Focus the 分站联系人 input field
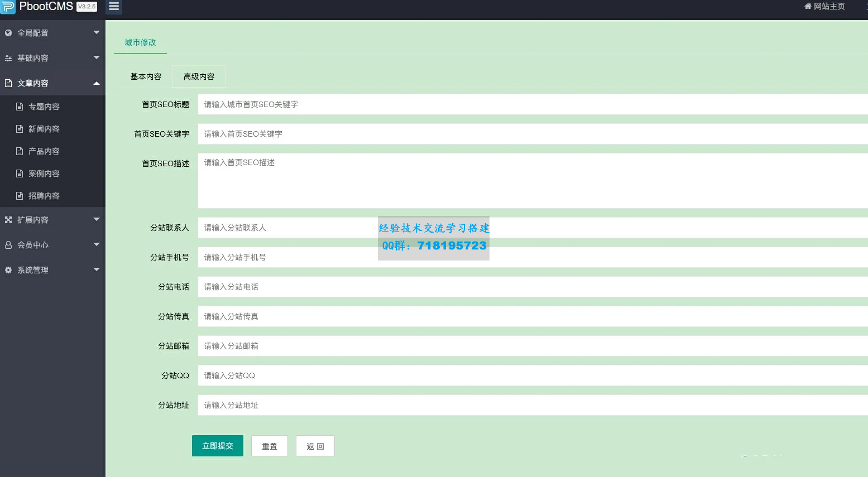The width and height of the screenshot is (868, 477). pyautogui.click(x=533, y=228)
